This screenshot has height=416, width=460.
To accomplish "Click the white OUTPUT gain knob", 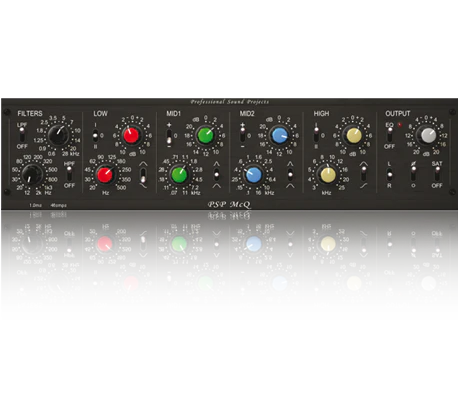I will 428,135.
